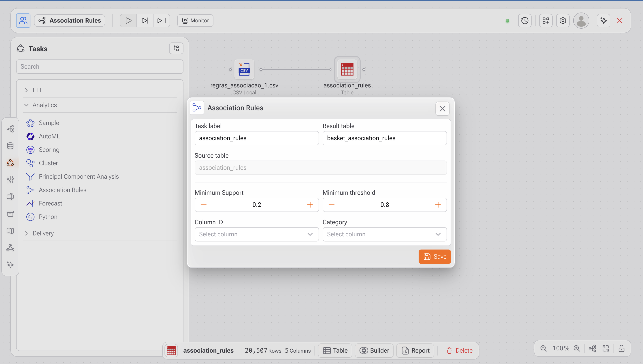Click the association_rules table node icon
643x364 pixels.
click(x=347, y=70)
